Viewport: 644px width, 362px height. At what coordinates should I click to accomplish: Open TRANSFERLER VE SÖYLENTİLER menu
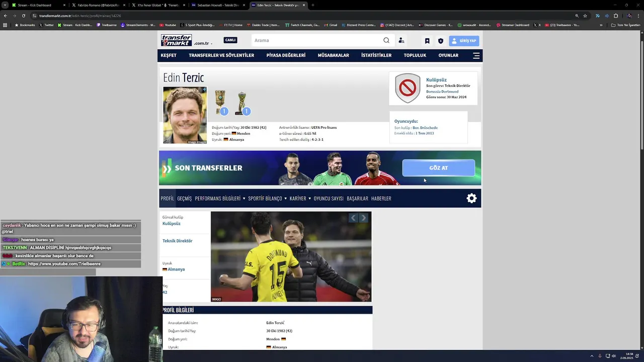pyautogui.click(x=221, y=55)
